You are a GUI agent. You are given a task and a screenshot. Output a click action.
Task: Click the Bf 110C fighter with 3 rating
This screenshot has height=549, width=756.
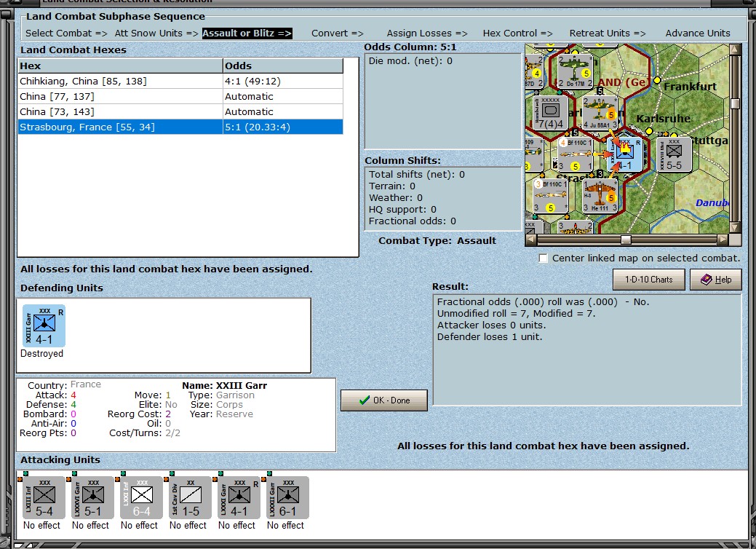(551, 196)
